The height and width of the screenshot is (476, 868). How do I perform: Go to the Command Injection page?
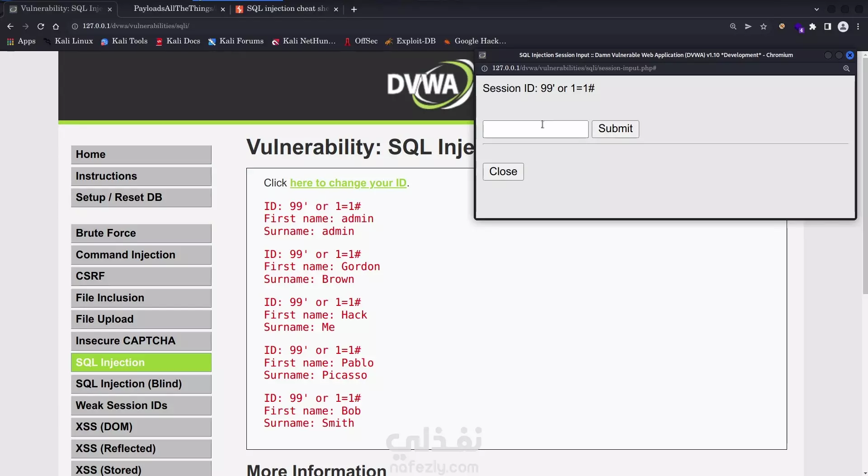coord(141,255)
